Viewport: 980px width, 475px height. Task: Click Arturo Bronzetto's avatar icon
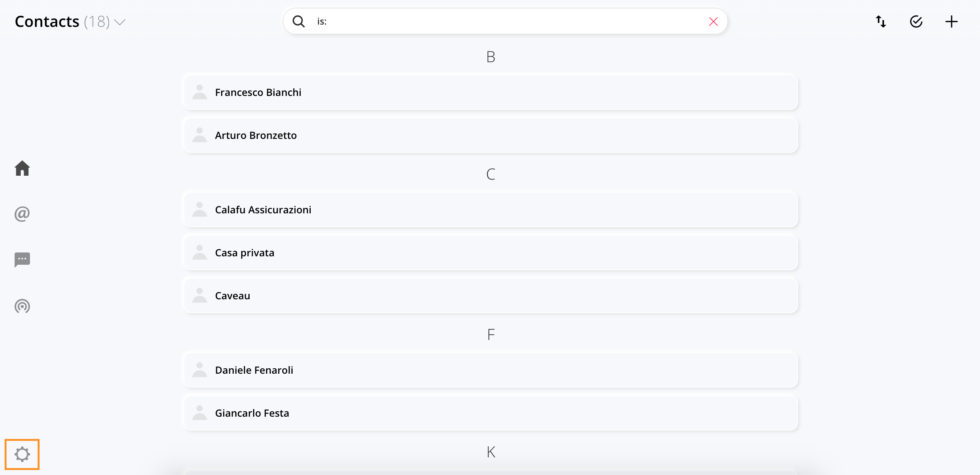click(200, 135)
